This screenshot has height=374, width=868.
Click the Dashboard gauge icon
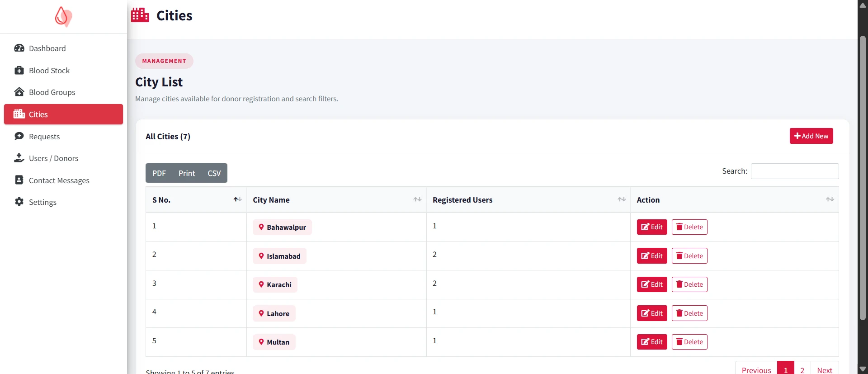pos(19,48)
